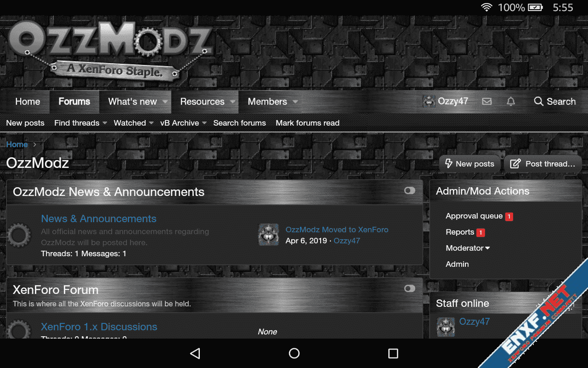Expand the Moderator dropdown menu
The width and height of the screenshot is (588, 368).
point(468,248)
